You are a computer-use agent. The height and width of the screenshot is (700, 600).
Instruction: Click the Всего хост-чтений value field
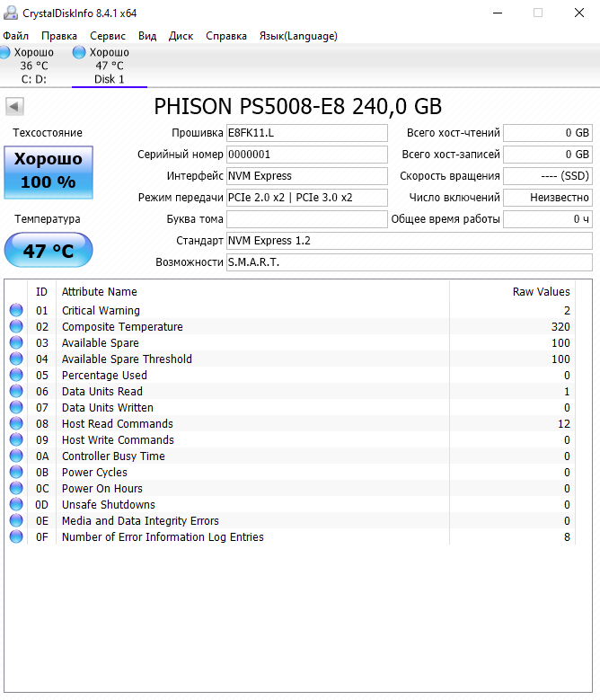(x=548, y=133)
